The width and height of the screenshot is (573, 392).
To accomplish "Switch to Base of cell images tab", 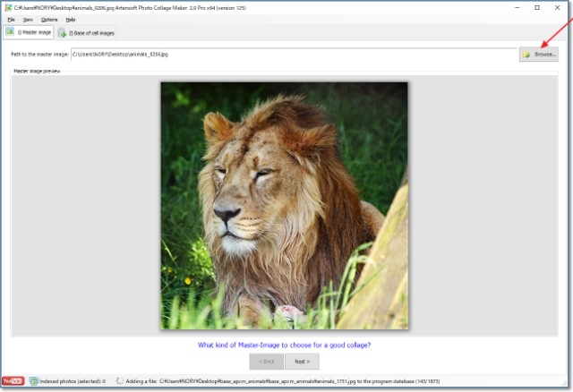I will click(87, 33).
